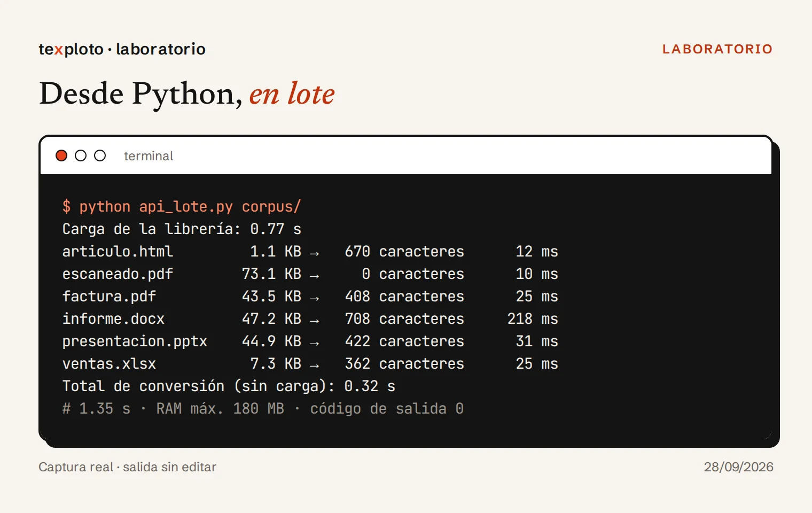Select the command 'python api_lote.py corpus/'
Screen dimensions: 812x513
tap(190, 207)
